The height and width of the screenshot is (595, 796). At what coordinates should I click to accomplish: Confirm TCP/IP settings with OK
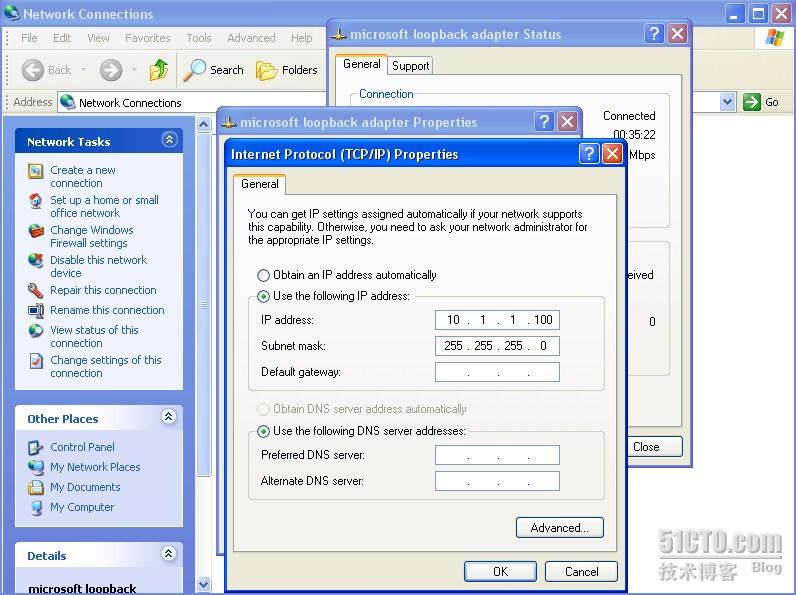click(500, 572)
